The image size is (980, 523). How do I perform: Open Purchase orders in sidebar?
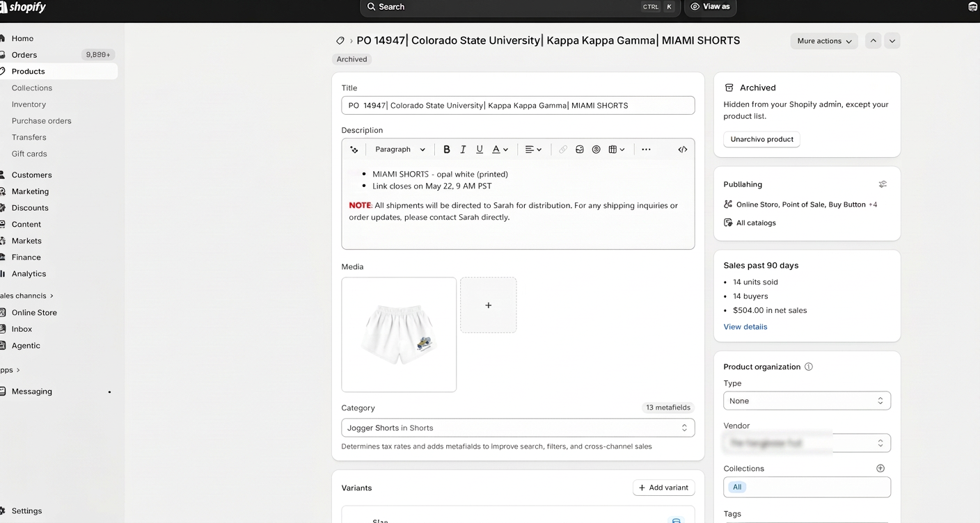tap(41, 121)
